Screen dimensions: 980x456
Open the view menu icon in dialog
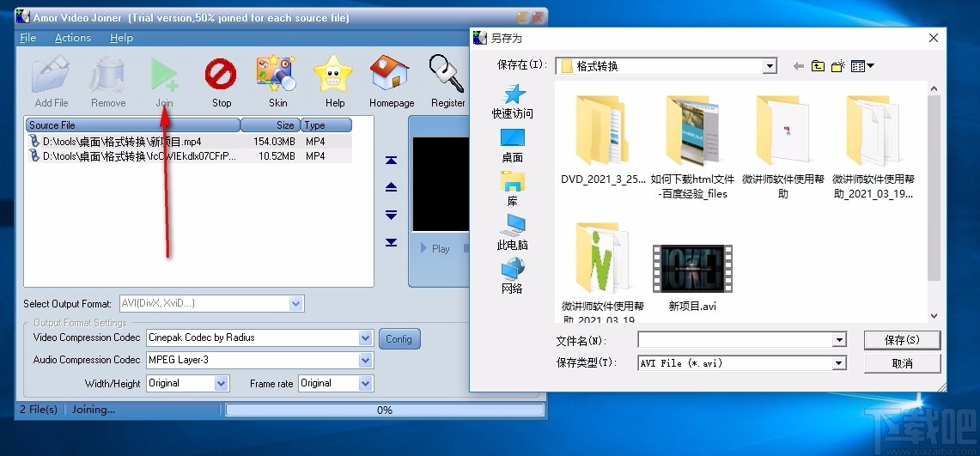pyautogui.click(x=862, y=66)
